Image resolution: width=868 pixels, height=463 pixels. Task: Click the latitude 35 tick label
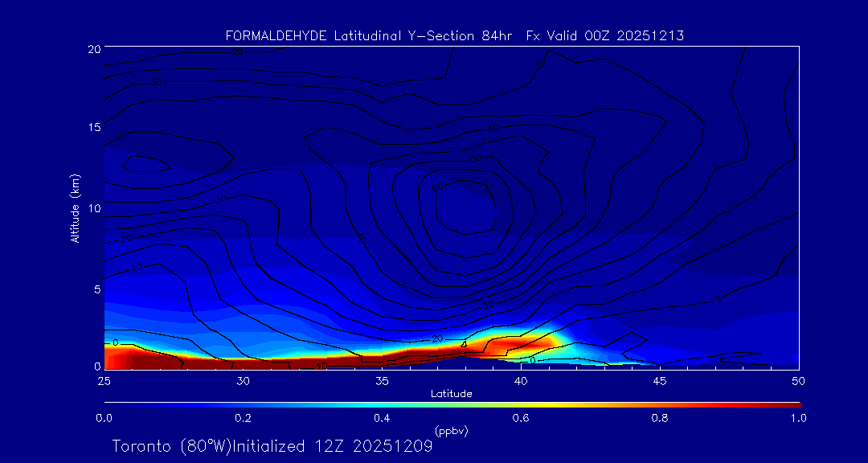pos(382,380)
